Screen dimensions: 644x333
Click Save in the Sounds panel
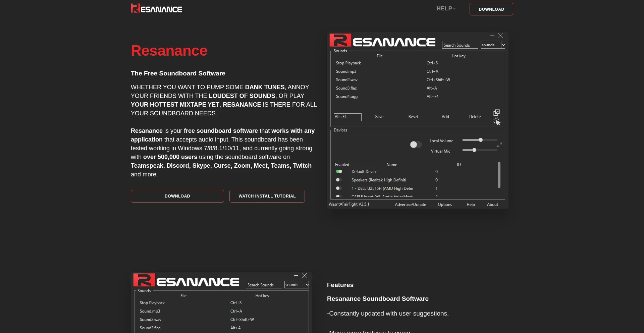click(x=379, y=117)
